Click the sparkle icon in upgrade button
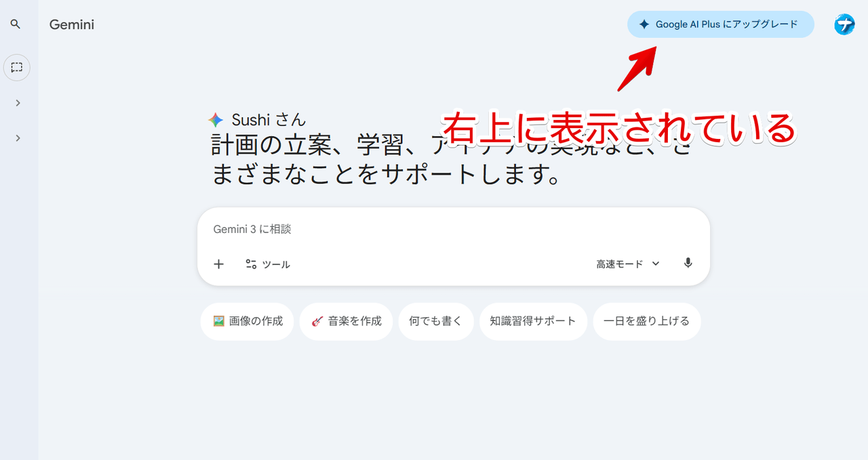Image resolution: width=868 pixels, height=460 pixels. [x=644, y=24]
